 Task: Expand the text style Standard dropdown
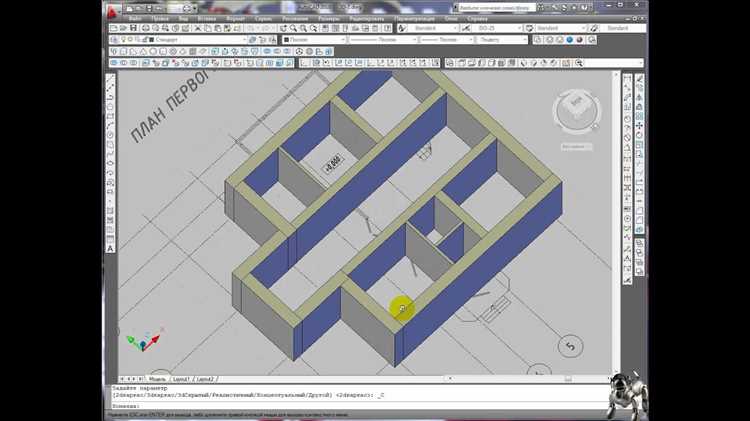pyautogui.click(x=455, y=28)
